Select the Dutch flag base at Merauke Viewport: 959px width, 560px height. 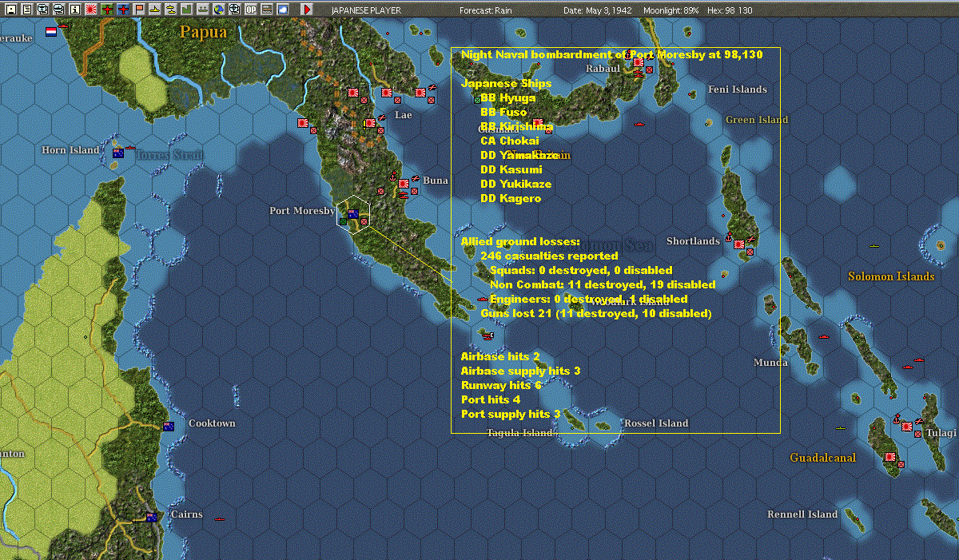51,32
